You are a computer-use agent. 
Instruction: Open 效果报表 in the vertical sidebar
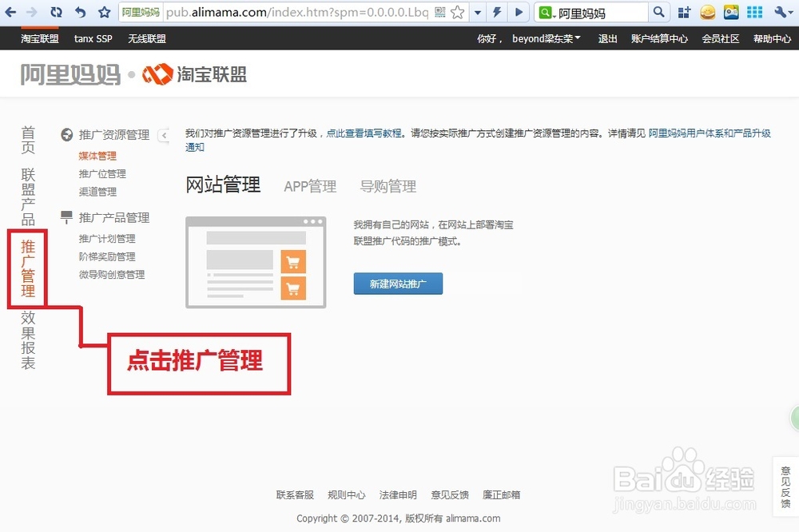coord(28,340)
